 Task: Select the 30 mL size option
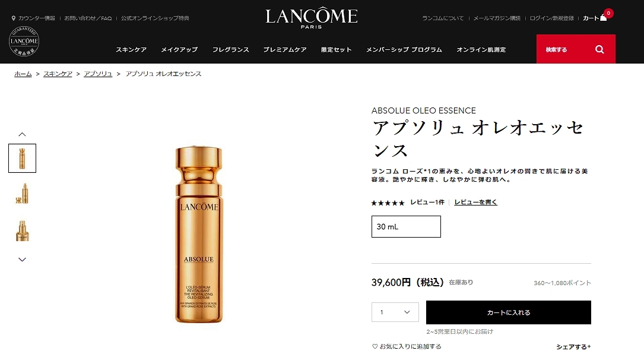click(406, 226)
